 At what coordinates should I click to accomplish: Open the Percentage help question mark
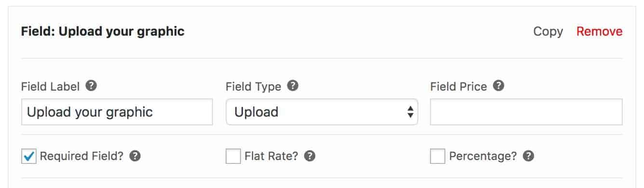529,156
